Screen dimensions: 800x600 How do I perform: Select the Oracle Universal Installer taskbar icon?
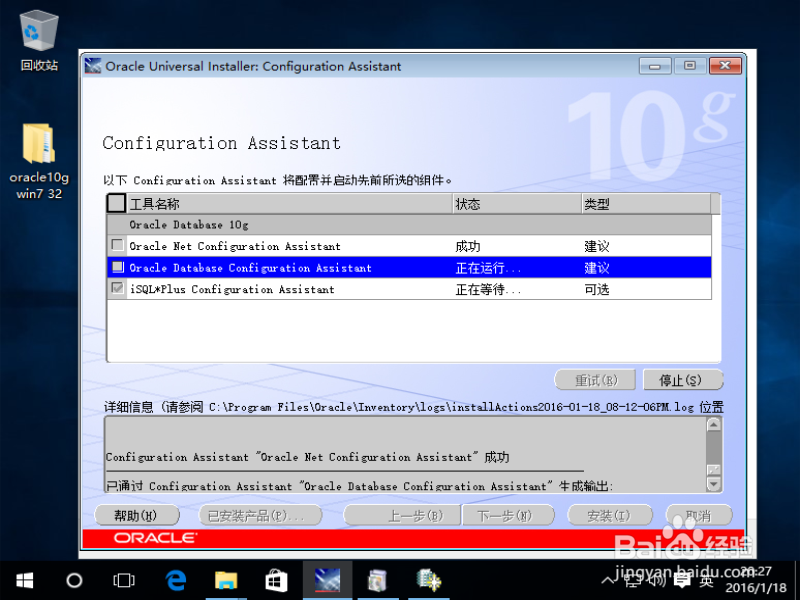click(x=326, y=580)
